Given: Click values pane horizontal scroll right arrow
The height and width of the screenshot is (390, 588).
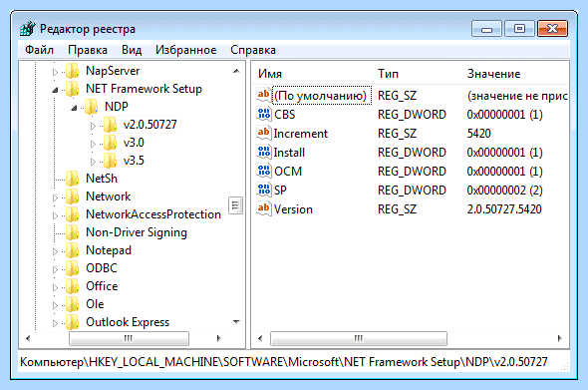Looking at the screenshot, I should pos(560,338).
